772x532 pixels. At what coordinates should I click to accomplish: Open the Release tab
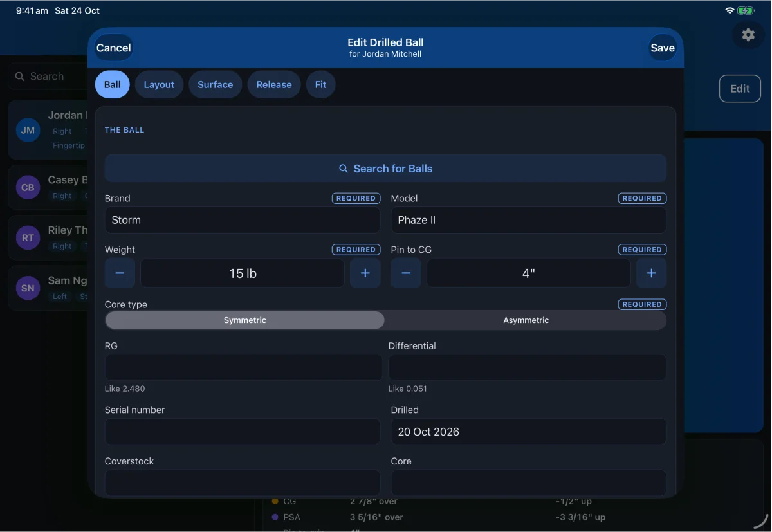coord(274,85)
